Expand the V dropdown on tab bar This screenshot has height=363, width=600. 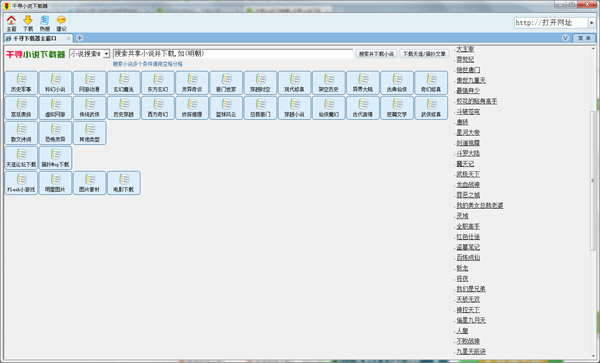pyautogui.click(x=565, y=38)
